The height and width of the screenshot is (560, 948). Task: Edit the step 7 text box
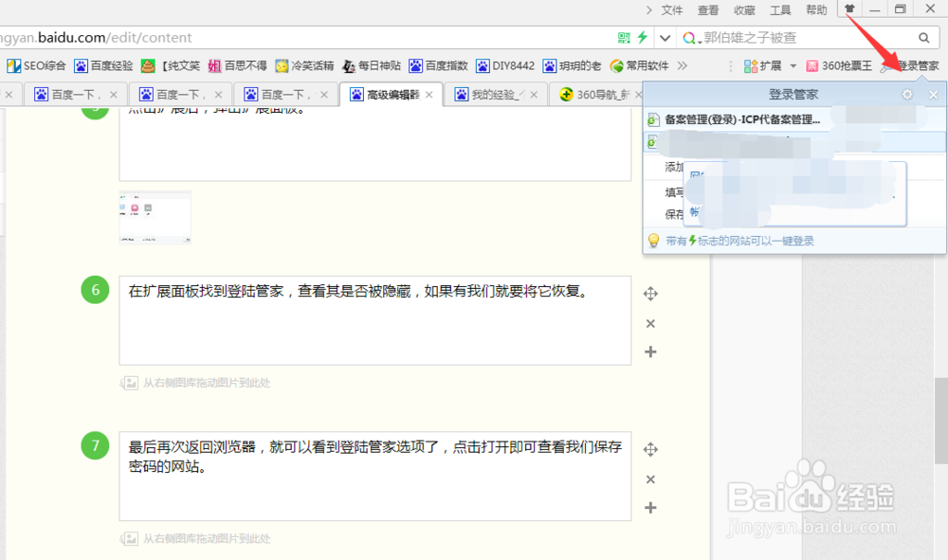click(374, 476)
